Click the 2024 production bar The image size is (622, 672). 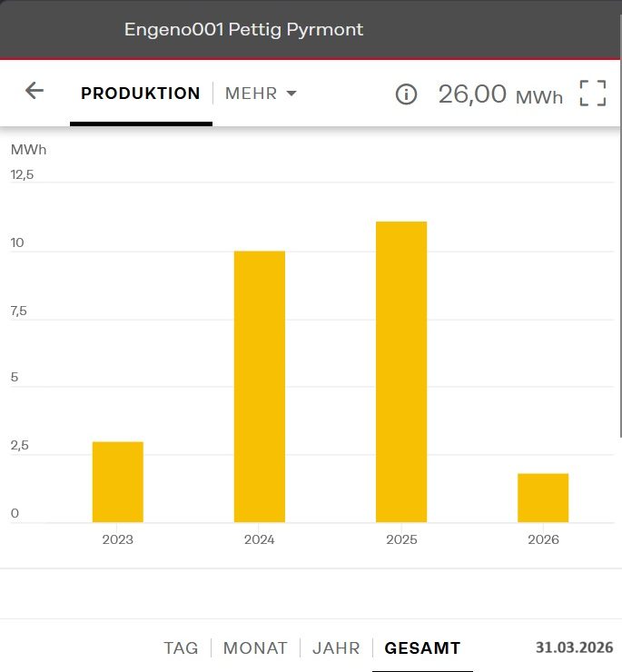[259, 387]
